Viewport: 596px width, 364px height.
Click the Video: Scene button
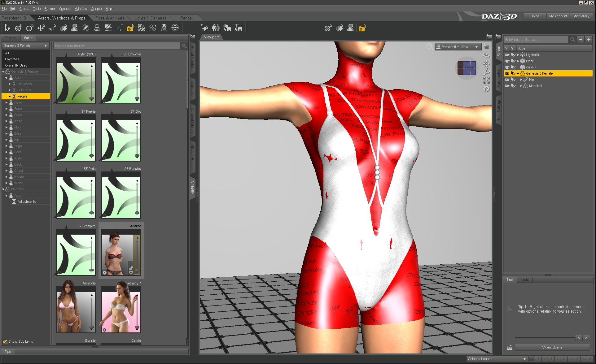point(552,347)
